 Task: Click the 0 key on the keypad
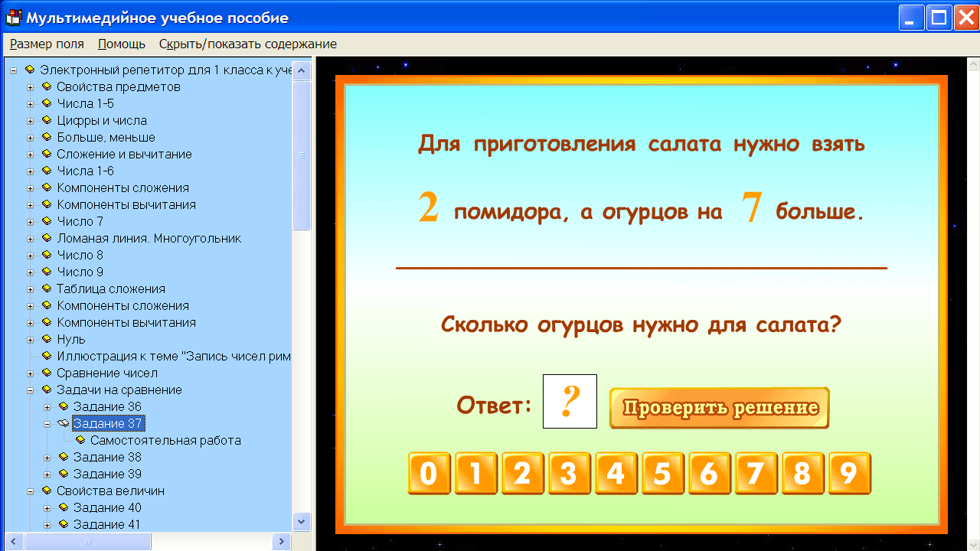click(x=429, y=473)
